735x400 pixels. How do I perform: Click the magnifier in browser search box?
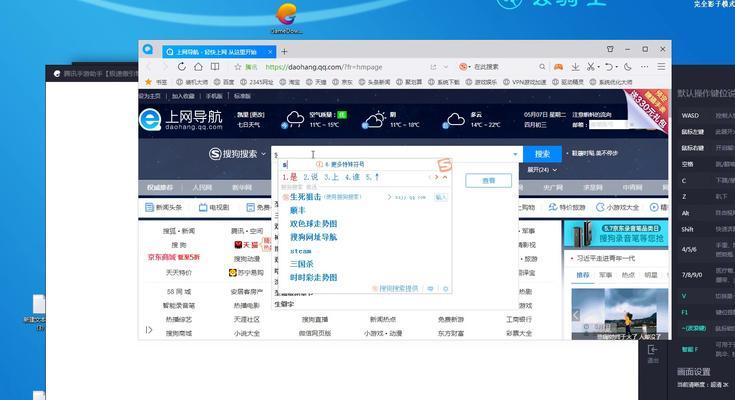(542, 67)
